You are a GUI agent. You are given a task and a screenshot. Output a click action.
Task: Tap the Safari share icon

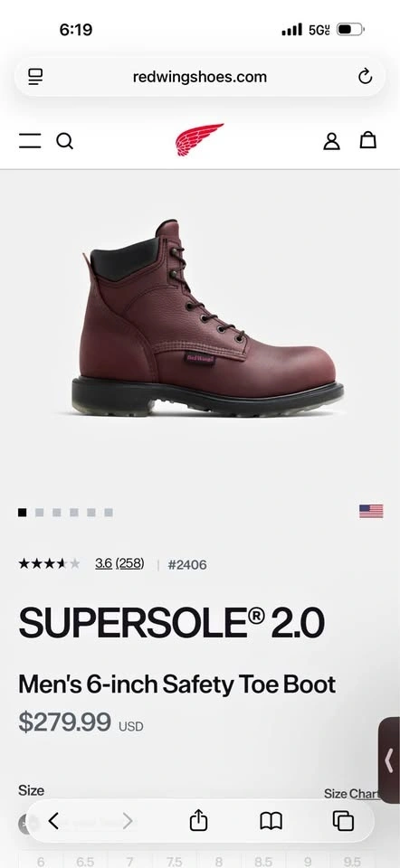click(x=198, y=820)
